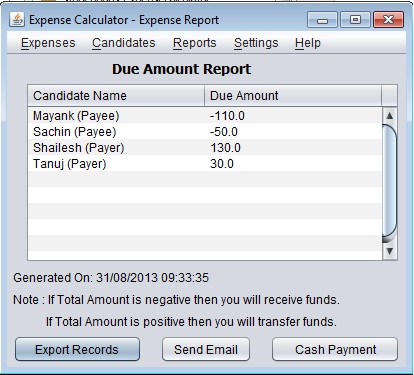Open the Expenses menu
Screen dimensions: 414x375
48,43
